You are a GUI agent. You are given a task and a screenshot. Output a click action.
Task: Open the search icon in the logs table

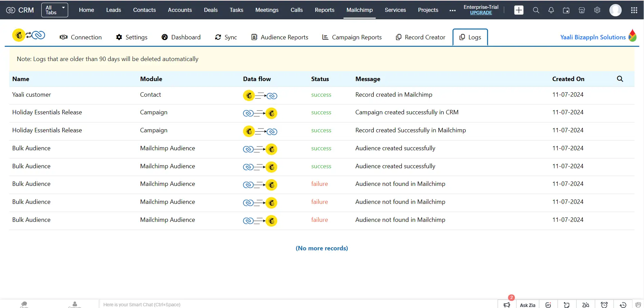point(620,79)
